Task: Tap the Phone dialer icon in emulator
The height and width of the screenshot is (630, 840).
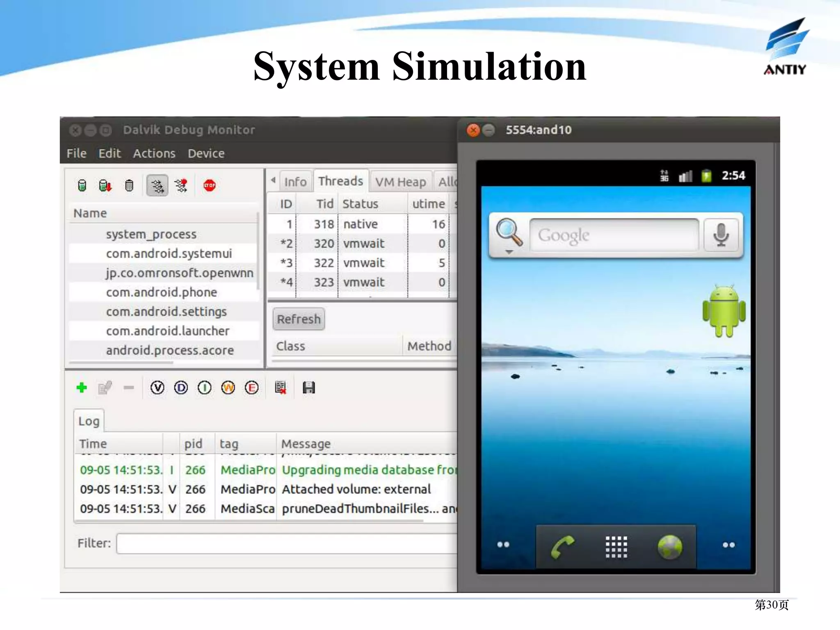Action: [563, 547]
